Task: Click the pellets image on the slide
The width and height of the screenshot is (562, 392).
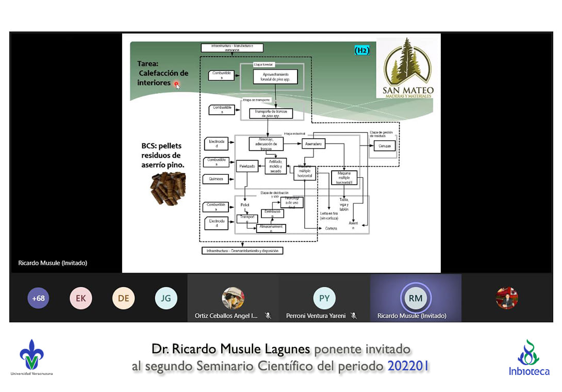Action: (168, 188)
